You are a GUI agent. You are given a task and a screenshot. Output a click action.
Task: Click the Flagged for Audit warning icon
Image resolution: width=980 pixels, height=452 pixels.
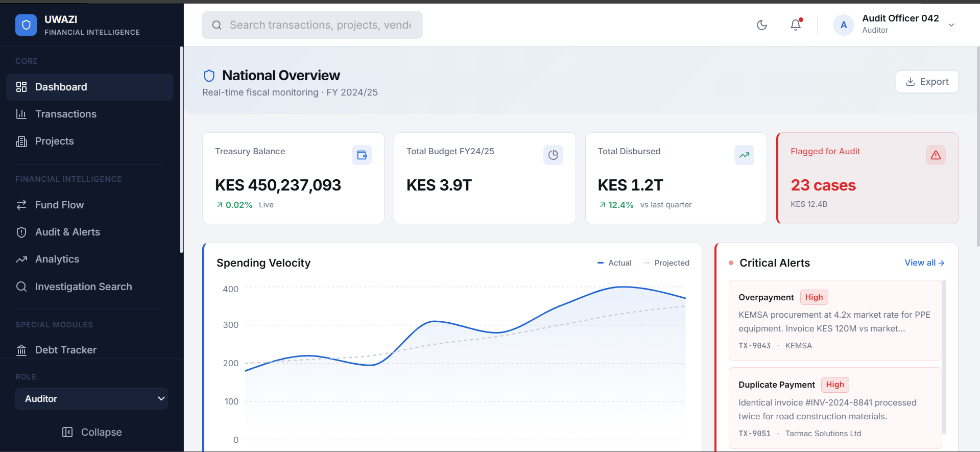(936, 155)
